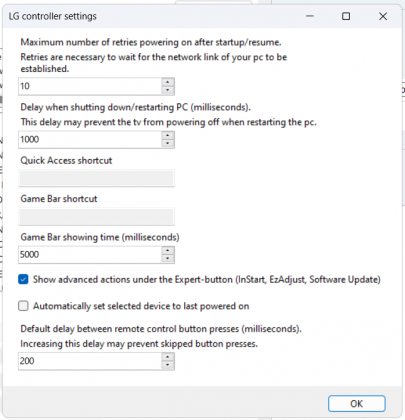Increase Game Bar showing time
The height and width of the screenshot is (420, 405).
(168, 251)
